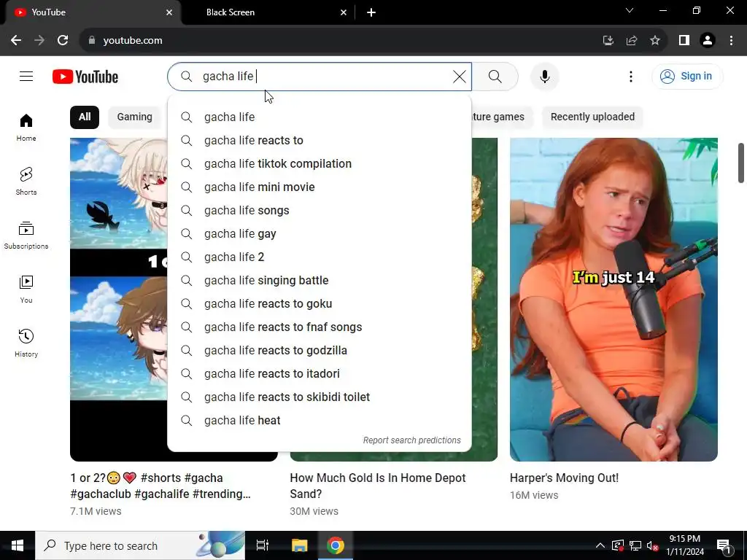Select the Recently uploaded chip
This screenshot has height=560, width=747.
(592, 117)
